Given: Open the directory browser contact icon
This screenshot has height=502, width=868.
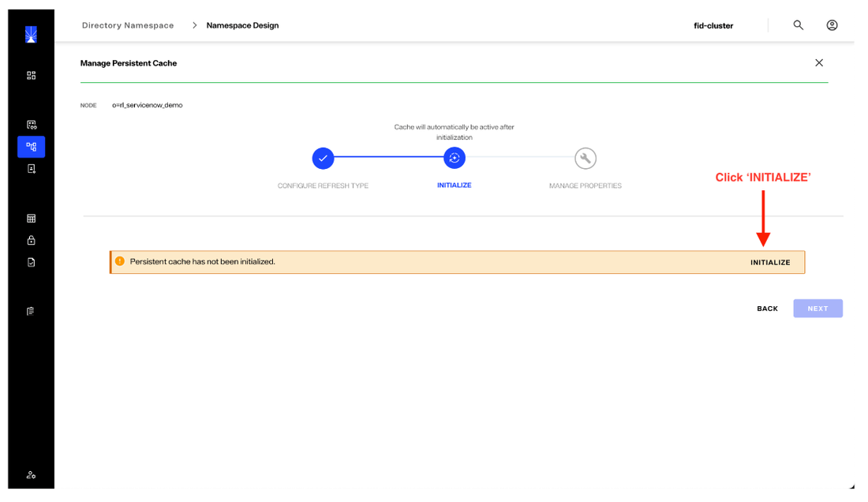Looking at the screenshot, I should [x=31, y=169].
